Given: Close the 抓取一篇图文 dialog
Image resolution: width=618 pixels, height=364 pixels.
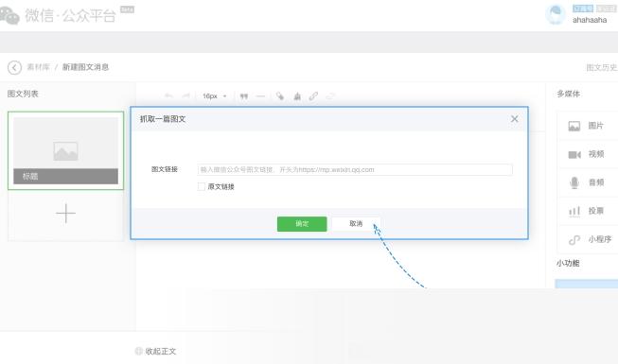Looking at the screenshot, I should (514, 118).
